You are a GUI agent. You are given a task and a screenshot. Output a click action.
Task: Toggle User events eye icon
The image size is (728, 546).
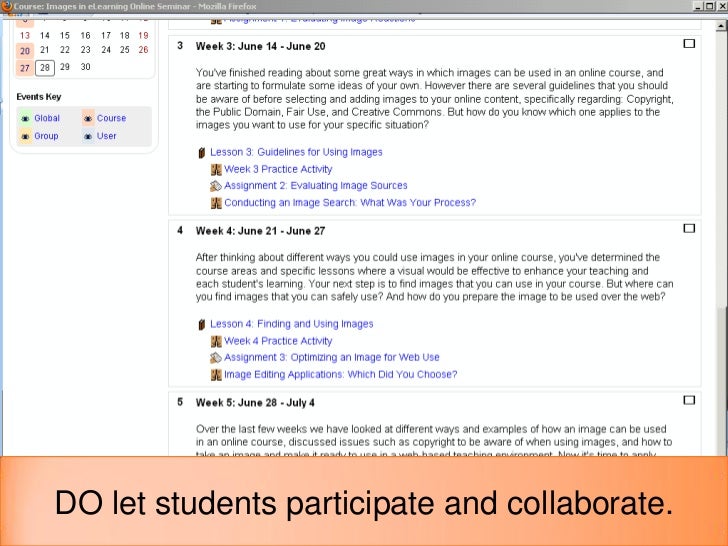click(x=88, y=136)
